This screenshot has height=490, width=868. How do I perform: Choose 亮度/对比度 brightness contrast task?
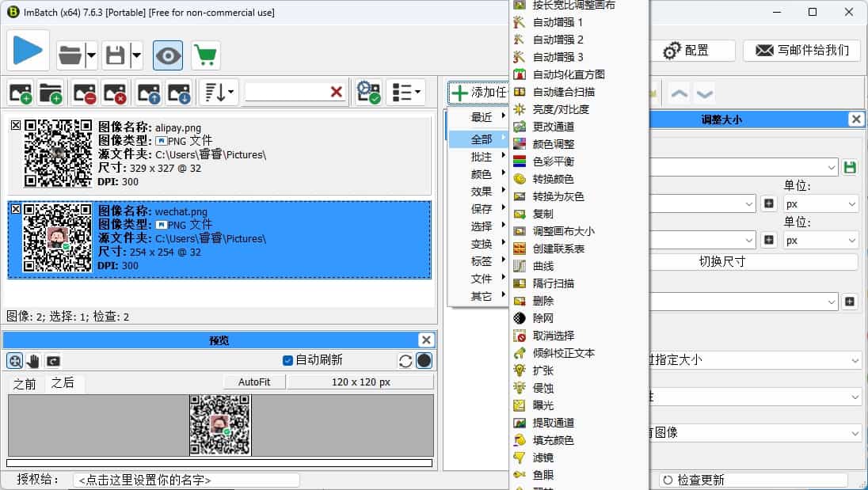pos(578,109)
